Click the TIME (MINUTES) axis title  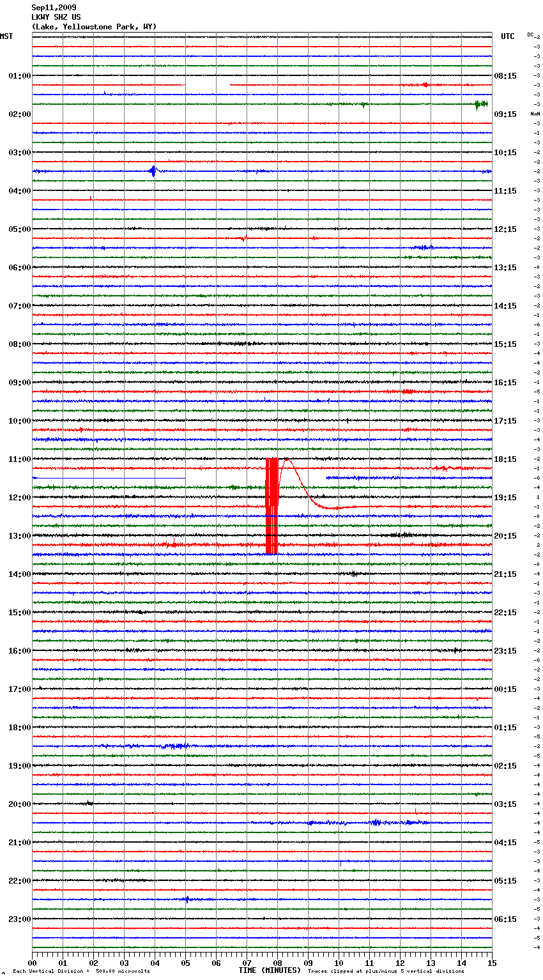click(270, 970)
